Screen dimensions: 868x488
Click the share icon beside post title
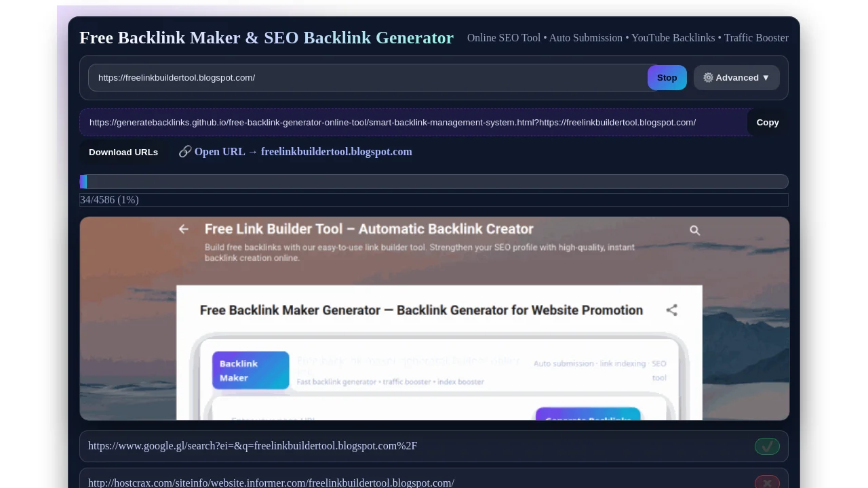(x=671, y=310)
